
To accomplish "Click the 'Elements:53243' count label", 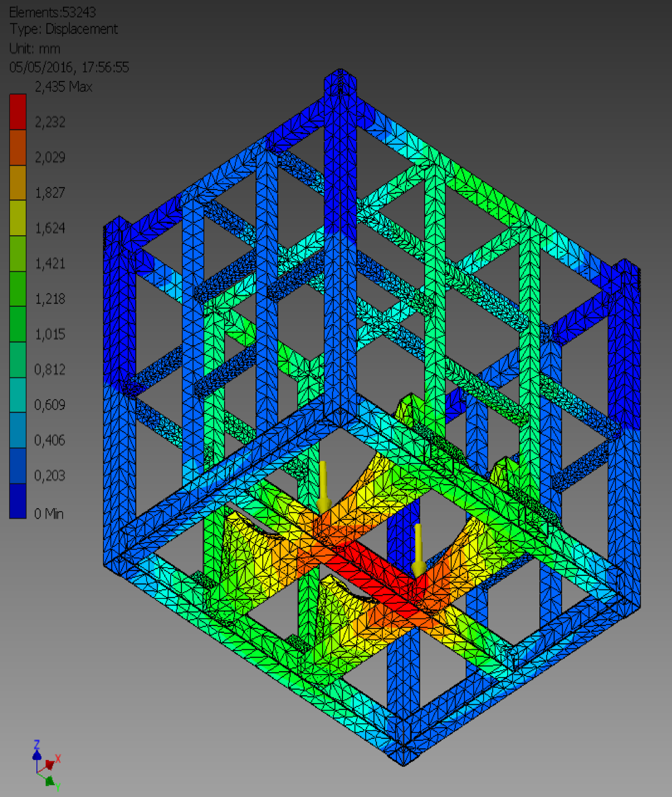I will click(x=52, y=12).
